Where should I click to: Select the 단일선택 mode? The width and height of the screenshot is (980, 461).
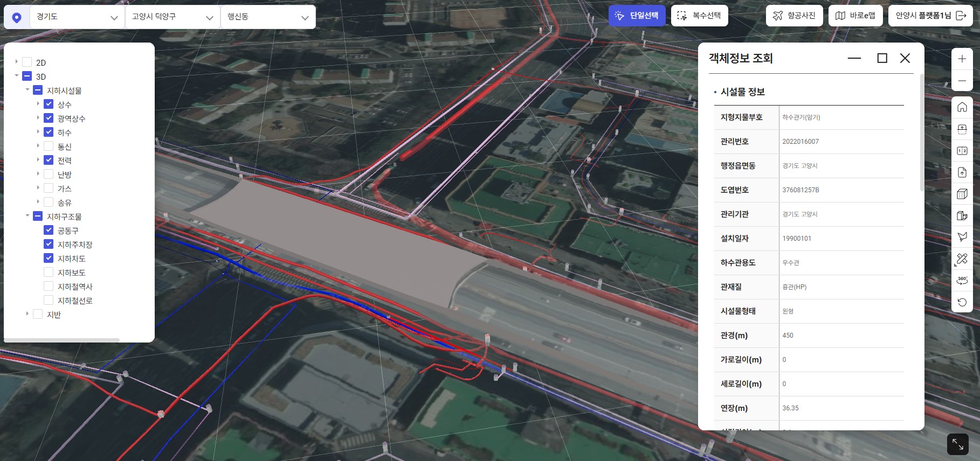click(637, 16)
